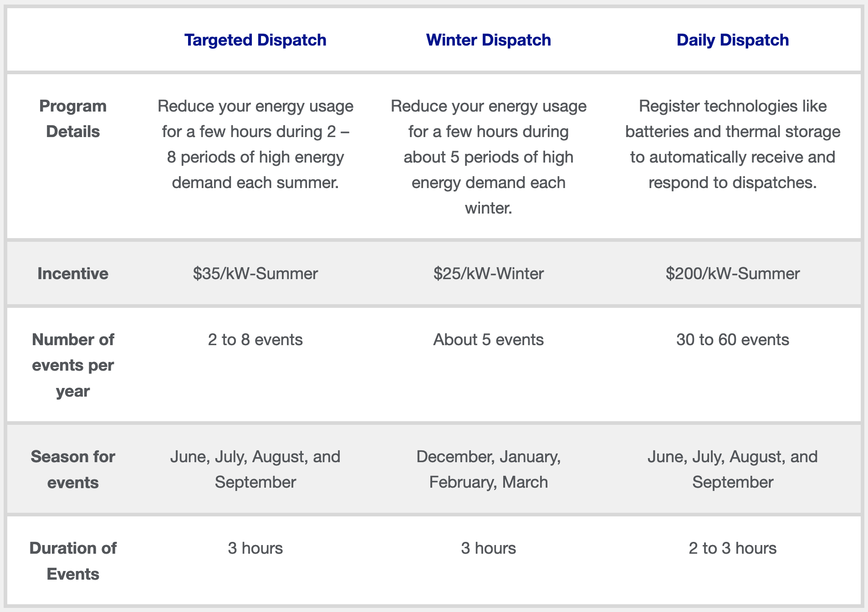Screen dimensions: 868x612
Task: Select the Winter Dispatch program details text
Action: pos(488,157)
